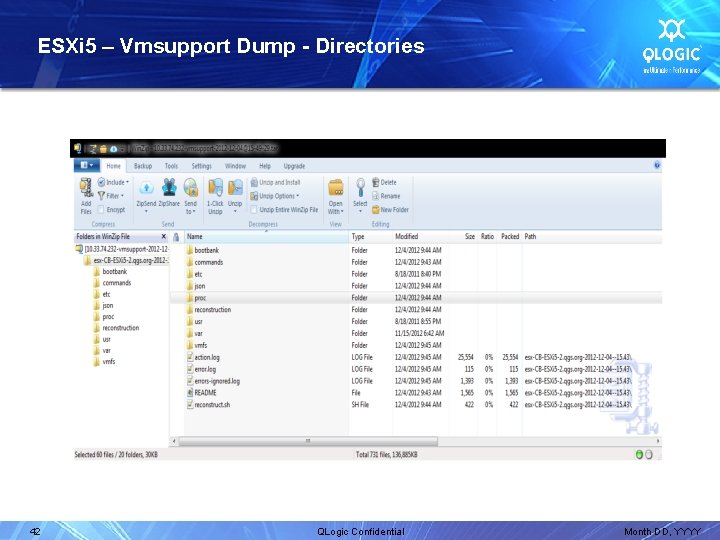The image size is (720, 540).
Task: Click the action.log file icon
Action: 190,357
